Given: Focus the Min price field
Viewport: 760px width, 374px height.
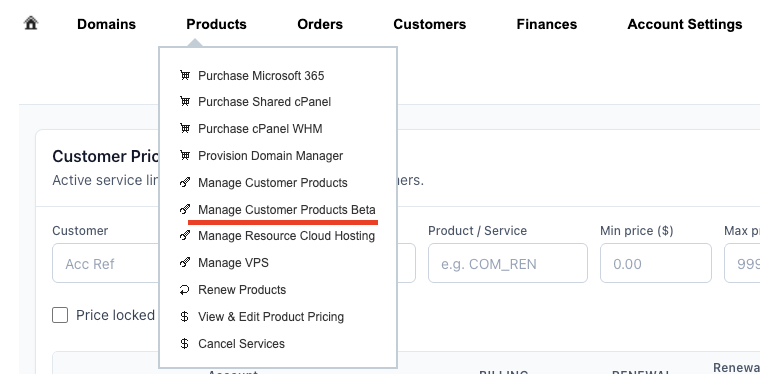Looking at the screenshot, I should pos(656,263).
